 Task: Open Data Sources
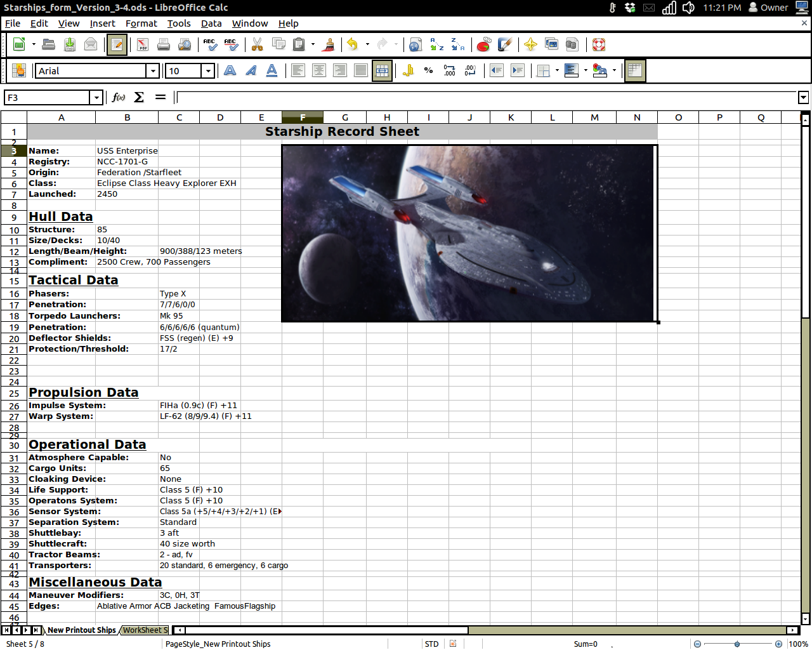(572, 44)
